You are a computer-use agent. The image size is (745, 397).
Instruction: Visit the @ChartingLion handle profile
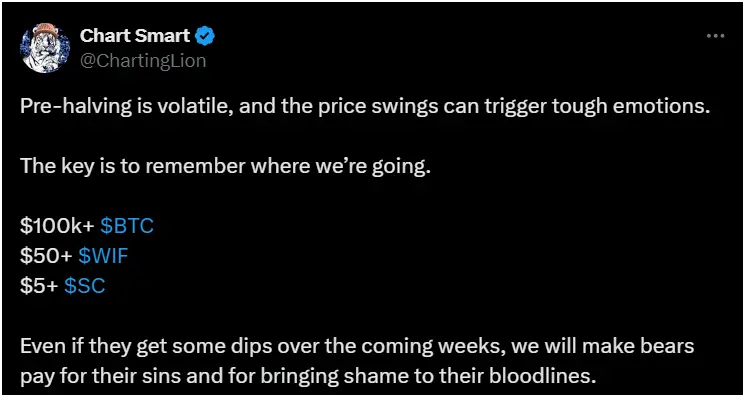[x=143, y=61]
